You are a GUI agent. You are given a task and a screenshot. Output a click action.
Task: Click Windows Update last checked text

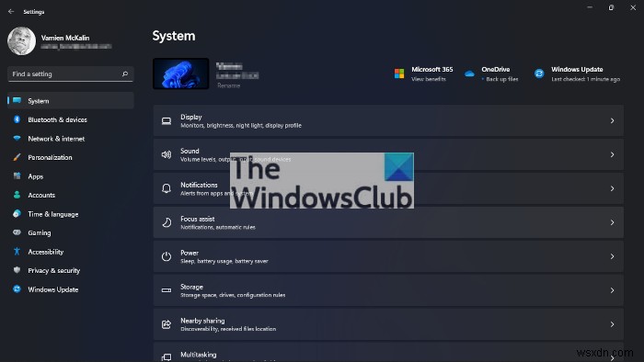point(585,79)
